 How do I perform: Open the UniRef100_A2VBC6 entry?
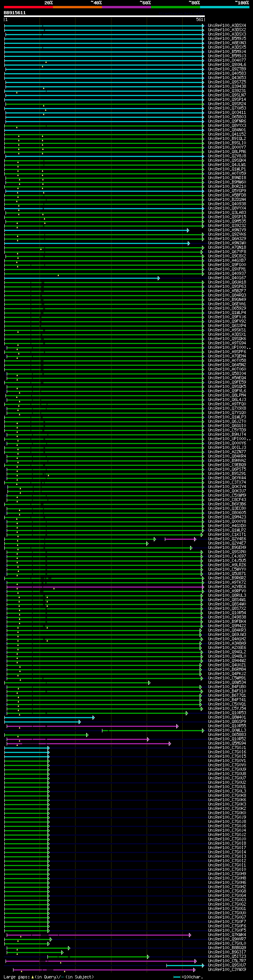click(227, 586)
